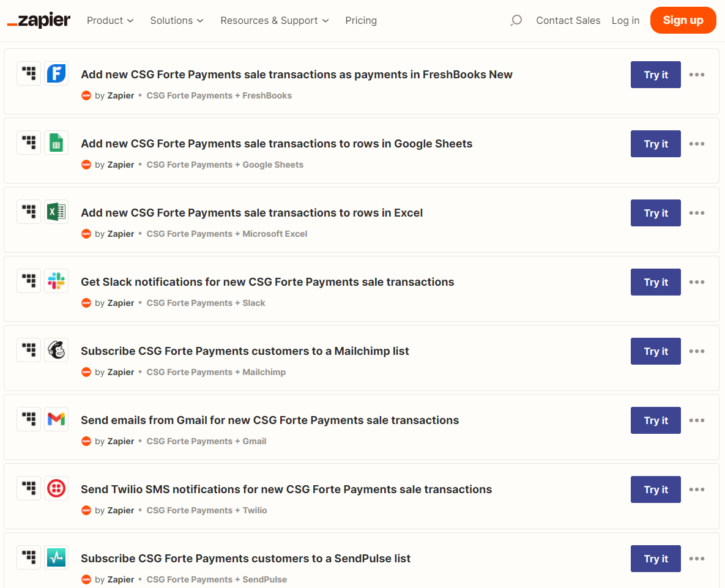
Task: Click 'CSG Forte Payments + FreshBooks' text
Action: click(x=219, y=95)
